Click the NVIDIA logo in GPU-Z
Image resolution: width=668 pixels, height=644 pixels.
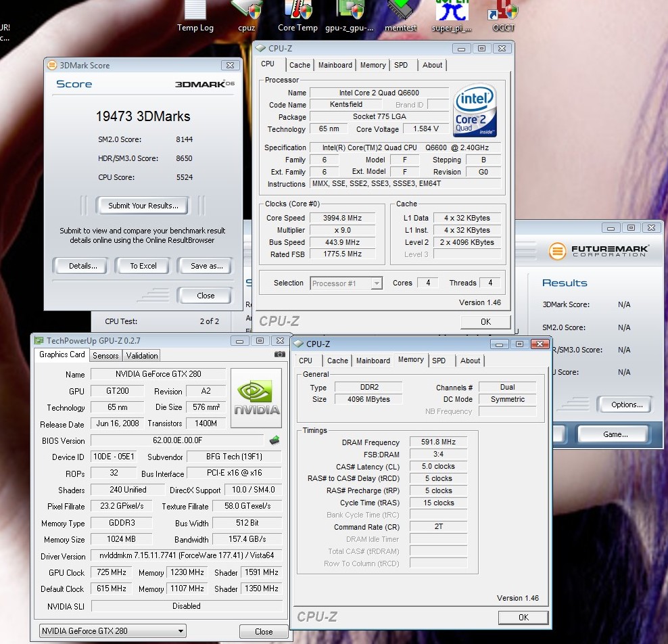[x=256, y=398]
